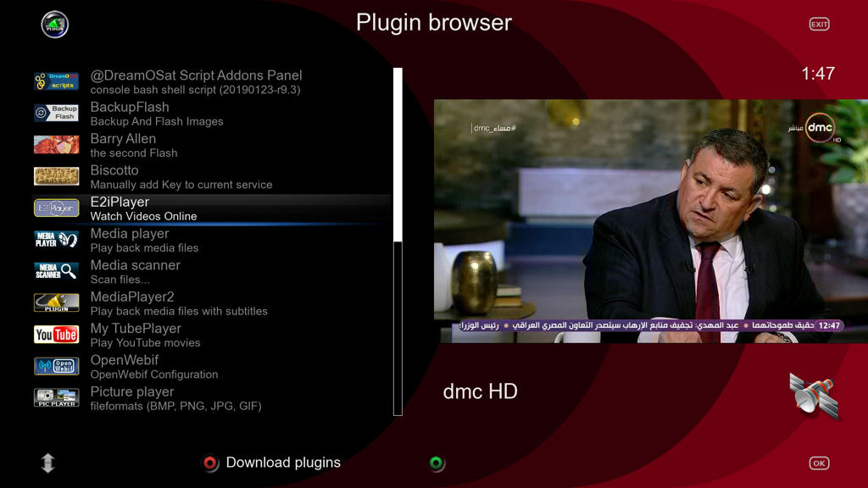Image resolution: width=868 pixels, height=488 pixels.
Task: Click the dmc HD channel name
Action: [x=480, y=391]
